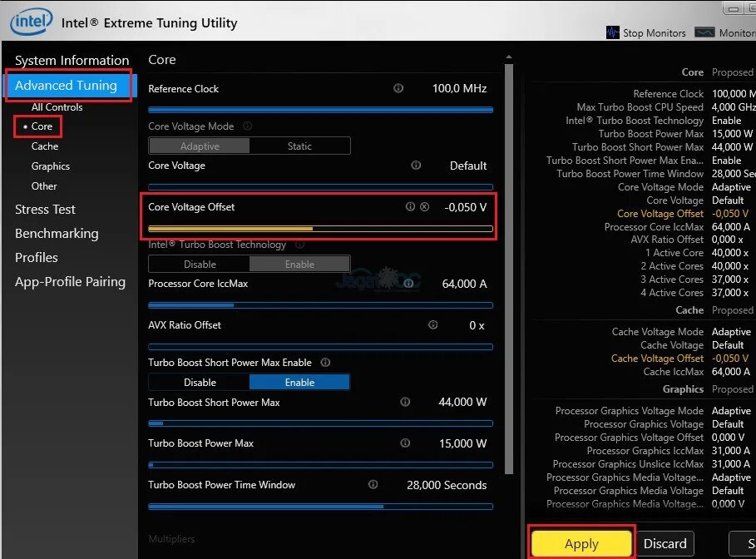Click Processor Graphics Unslice IccMax row

pos(651,464)
